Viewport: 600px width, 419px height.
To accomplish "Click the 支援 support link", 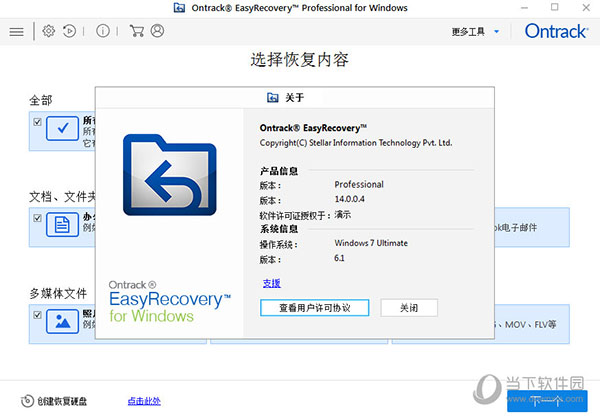I will (272, 283).
